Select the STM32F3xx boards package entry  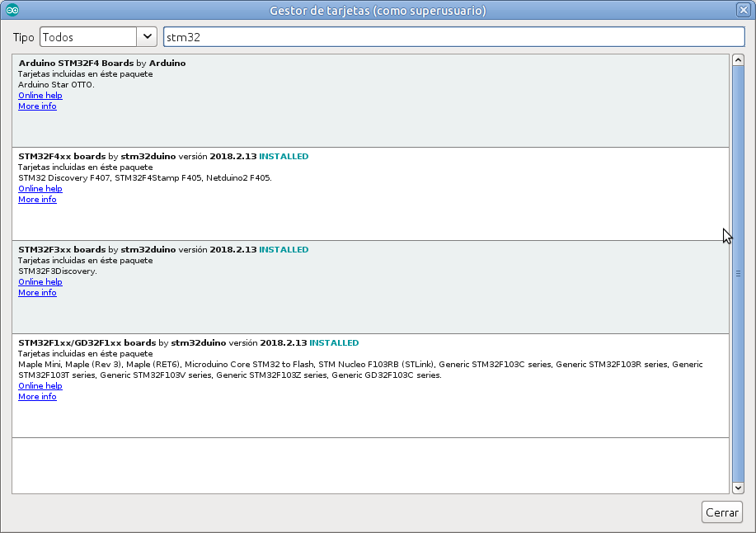[370, 287]
